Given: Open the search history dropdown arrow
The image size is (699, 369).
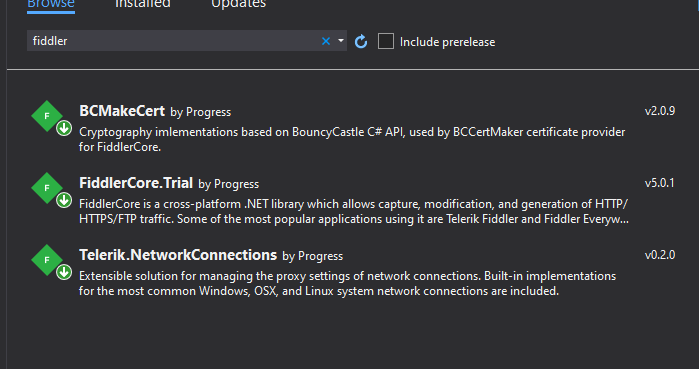Looking at the screenshot, I should (x=341, y=41).
